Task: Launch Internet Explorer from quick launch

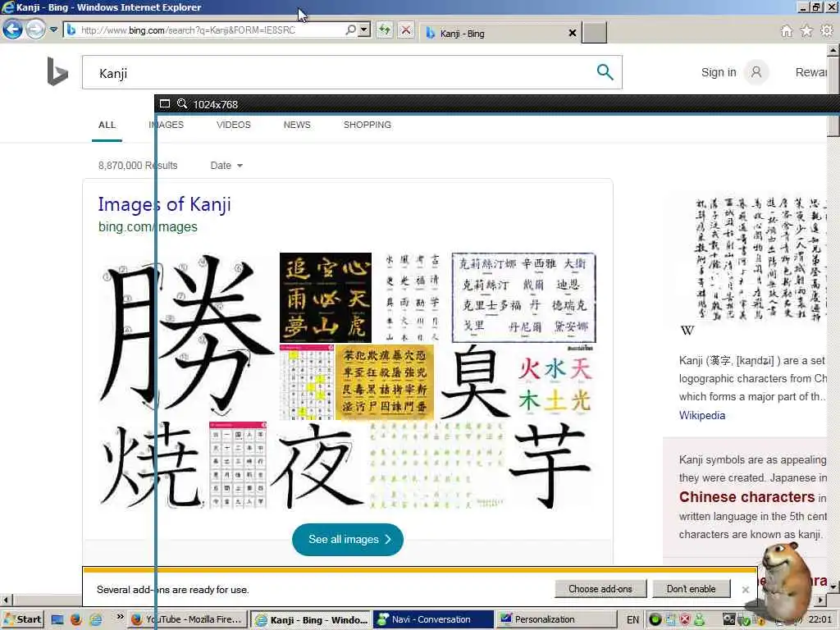Action: (x=95, y=620)
